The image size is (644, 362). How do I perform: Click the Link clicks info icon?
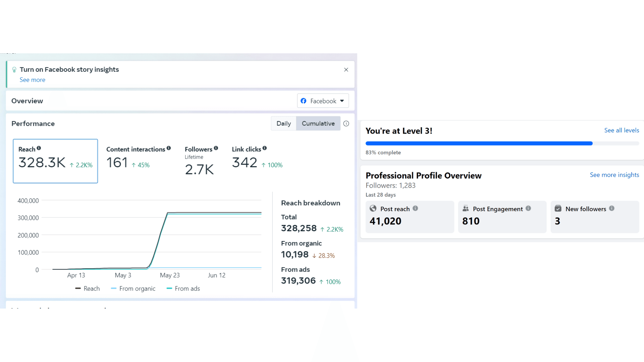point(265,148)
